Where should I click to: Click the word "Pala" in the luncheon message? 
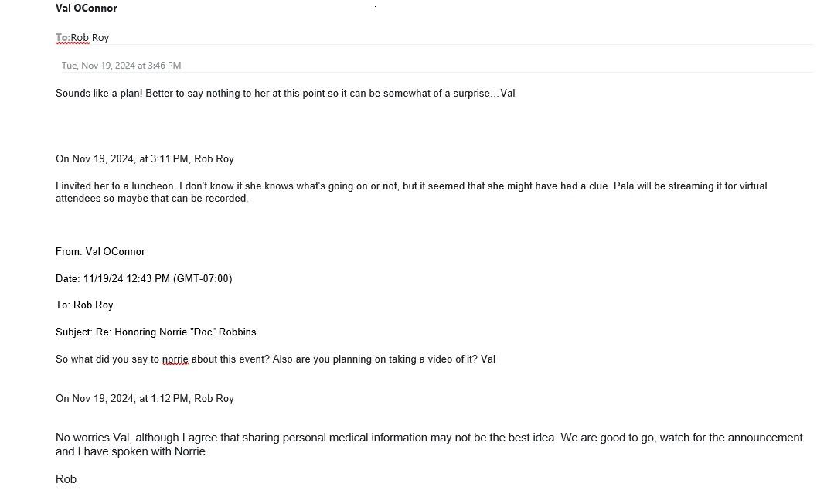[x=623, y=186]
